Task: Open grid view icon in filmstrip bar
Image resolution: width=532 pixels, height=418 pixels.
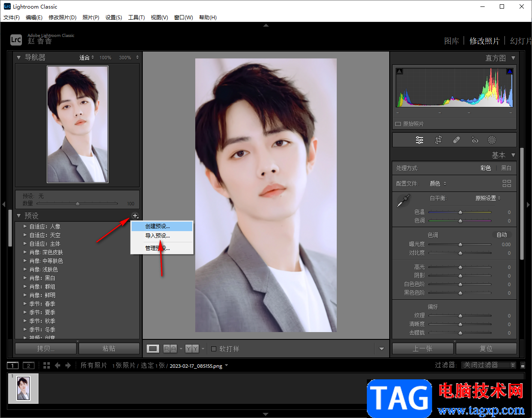Action: pyautogui.click(x=47, y=365)
